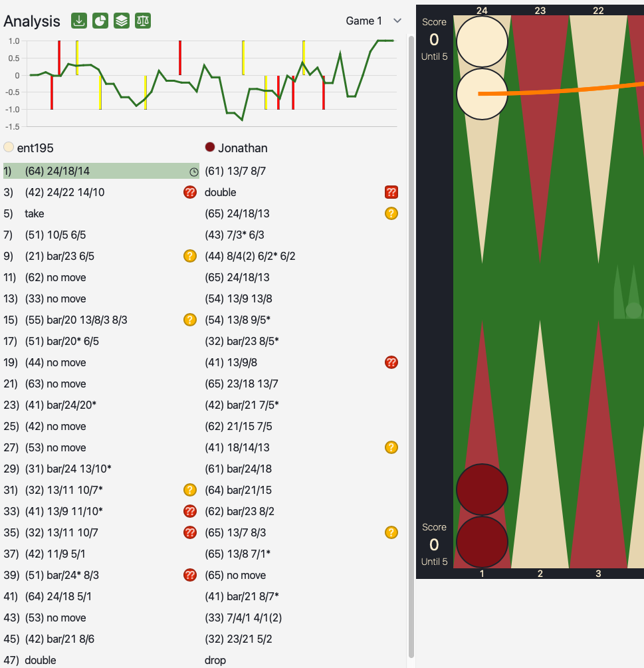Click blunder icon beside (51) bar/24* 8/3
Viewport: 644px width, 668px height.
(x=190, y=575)
